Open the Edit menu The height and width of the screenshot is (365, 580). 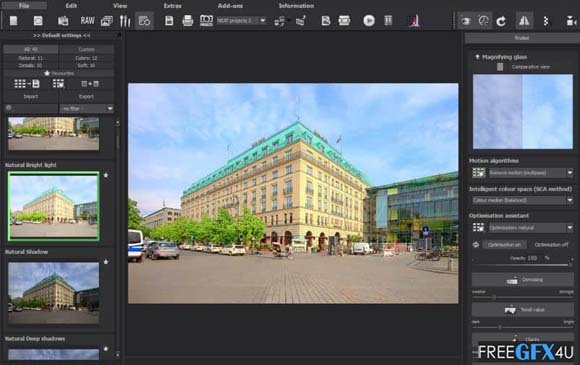pos(71,6)
